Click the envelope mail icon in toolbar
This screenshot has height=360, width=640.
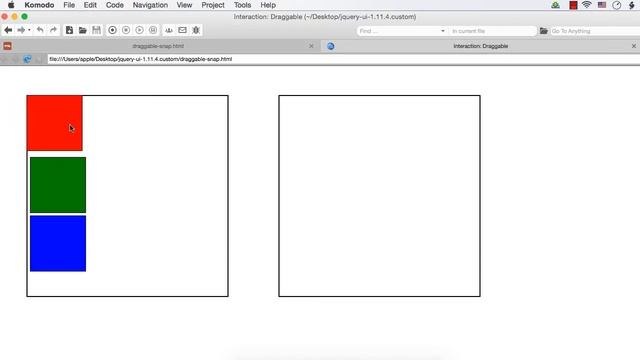point(182,30)
